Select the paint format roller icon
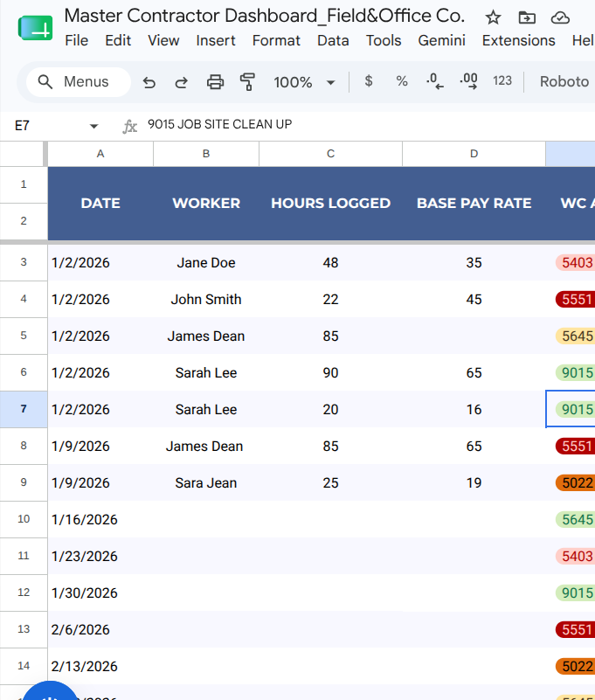This screenshot has height=700, width=595. [x=247, y=82]
